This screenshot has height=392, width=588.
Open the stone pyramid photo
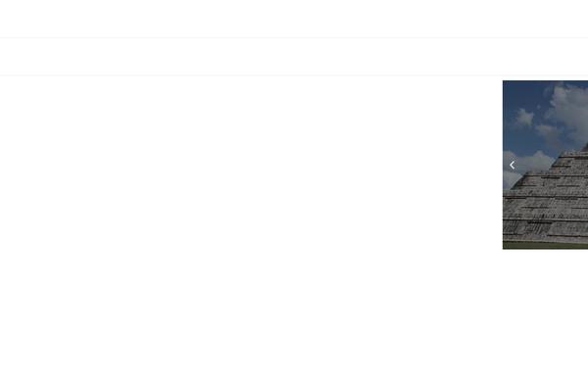(545, 165)
